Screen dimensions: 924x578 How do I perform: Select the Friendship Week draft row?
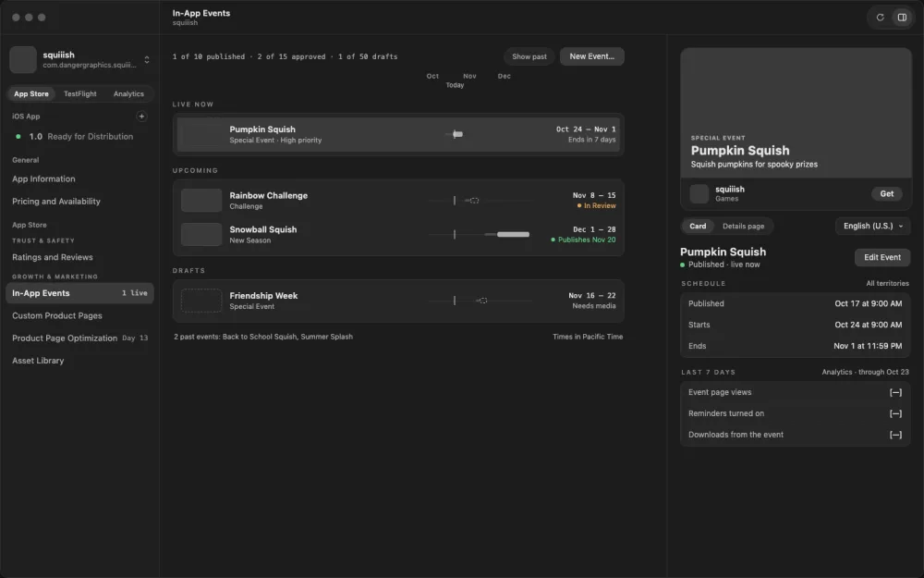coord(398,301)
